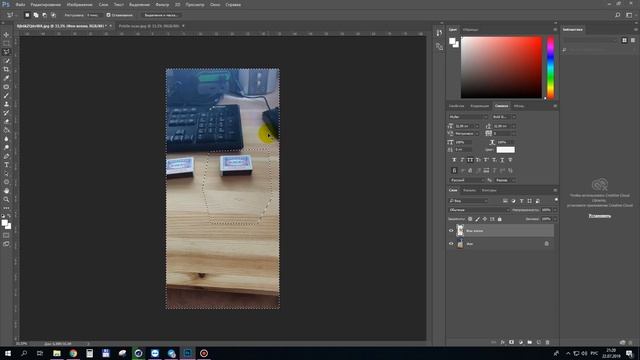
Task: Open the anti-aliasing method dropdown
Action: [505, 180]
